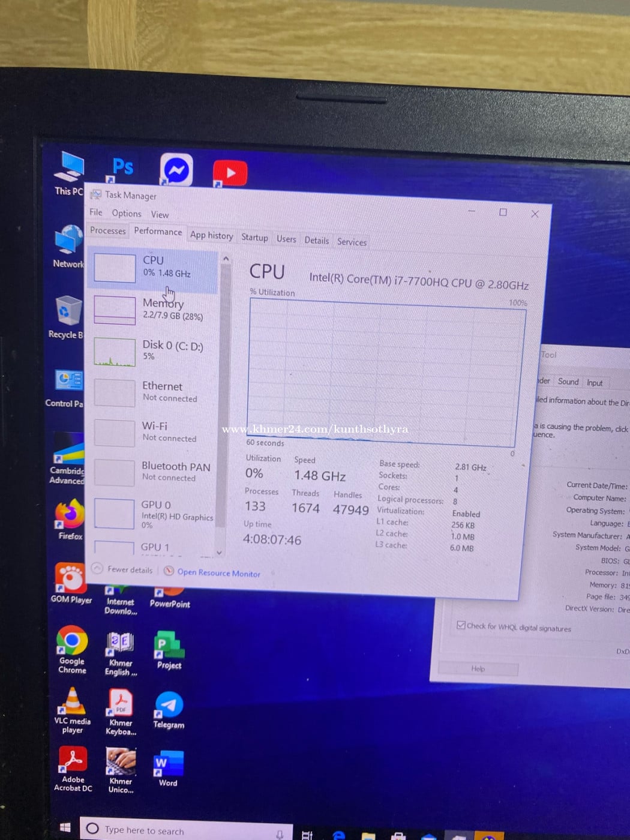Click the microphone icon in search box

280,833
